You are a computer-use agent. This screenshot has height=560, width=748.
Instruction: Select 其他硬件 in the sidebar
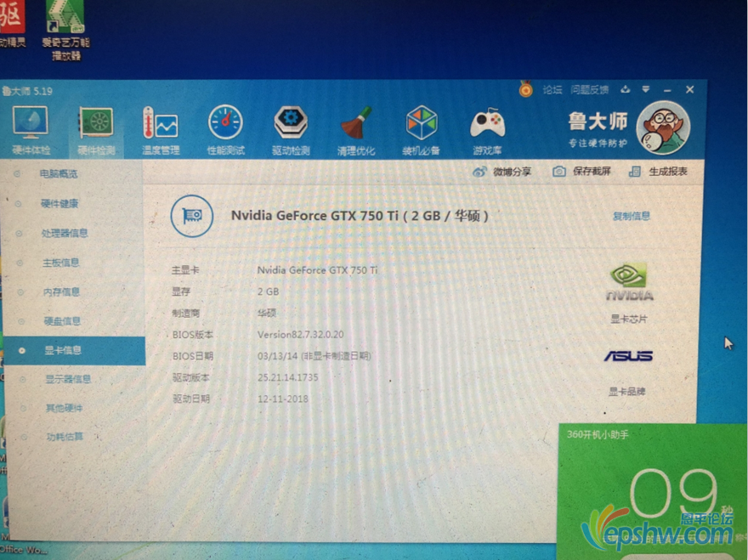point(65,408)
